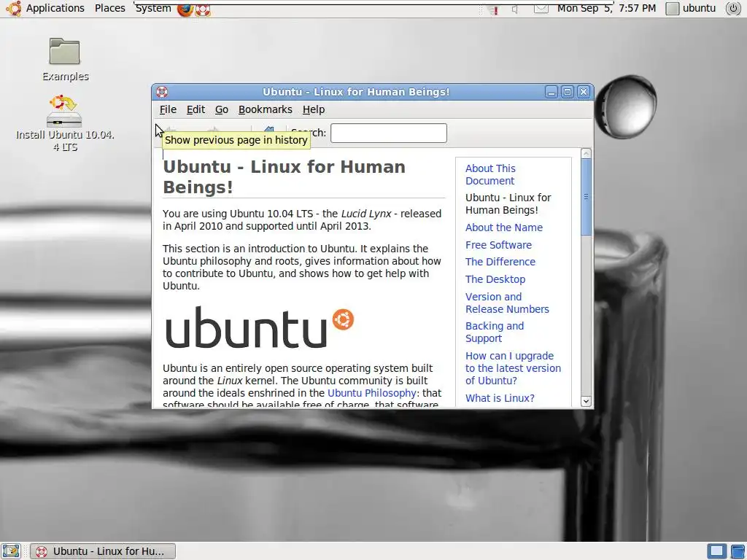
Task: Minimize the help window
Action: [551, 92]
